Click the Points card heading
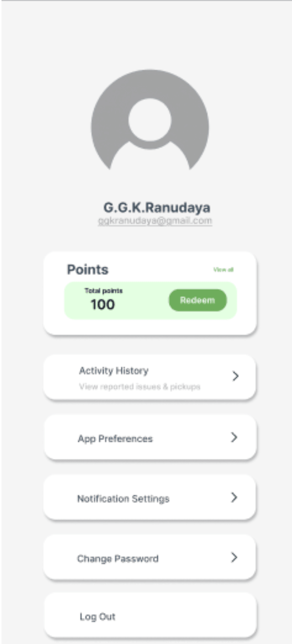The width and height of the screenshot is (292, 644). click(87, 269)
